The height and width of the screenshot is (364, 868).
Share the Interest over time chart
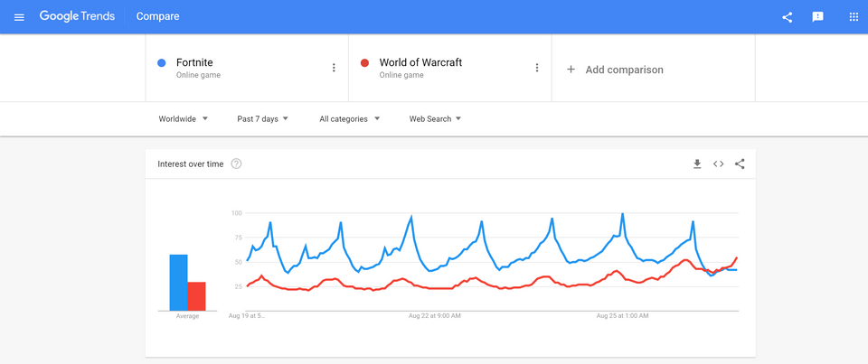[x=740, y=163]
